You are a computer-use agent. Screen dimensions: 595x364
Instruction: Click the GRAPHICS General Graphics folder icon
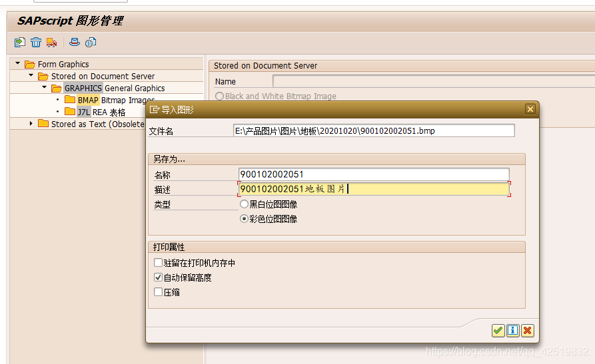pos(57,89)
